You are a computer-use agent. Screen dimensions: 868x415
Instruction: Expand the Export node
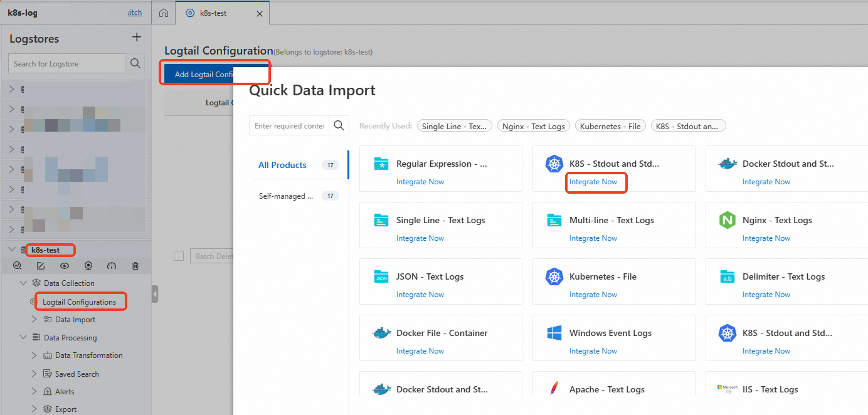tap(35, 409)
